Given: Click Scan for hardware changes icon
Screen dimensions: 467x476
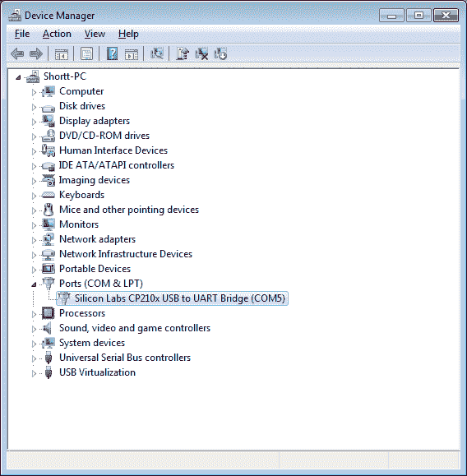Looking at the screenshot, I should click(x=157, y=54).
